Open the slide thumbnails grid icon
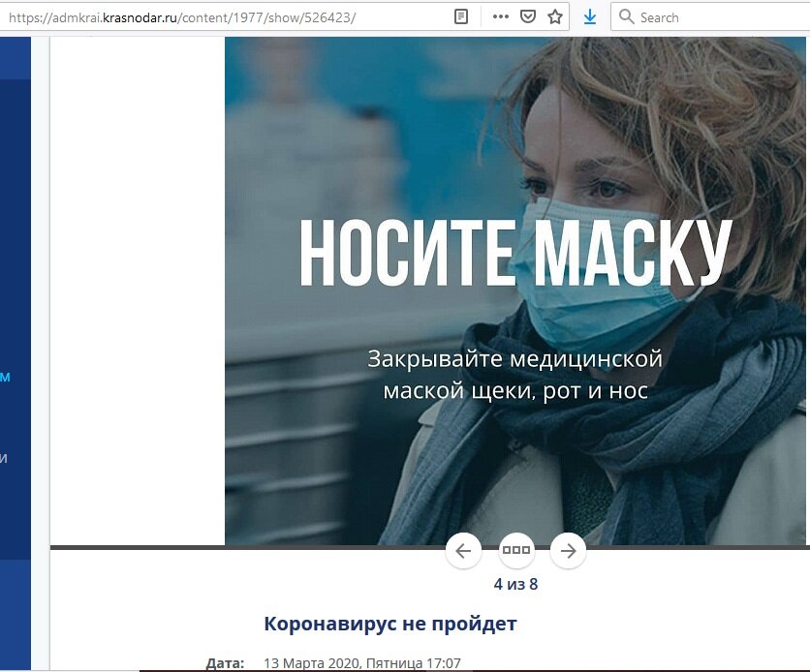The height and width of the screenshot is (672, 810). tap(515, 550)
